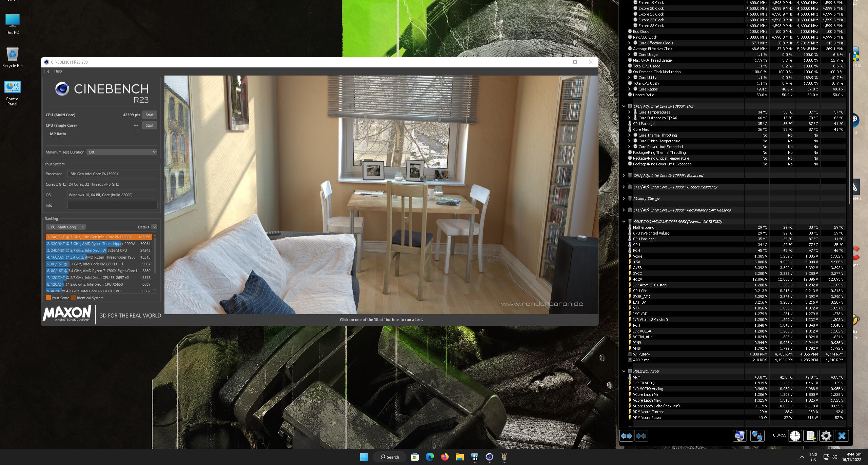
Task: Select Ring/LLC Clock sensor row
Action: tap(736, 37)
